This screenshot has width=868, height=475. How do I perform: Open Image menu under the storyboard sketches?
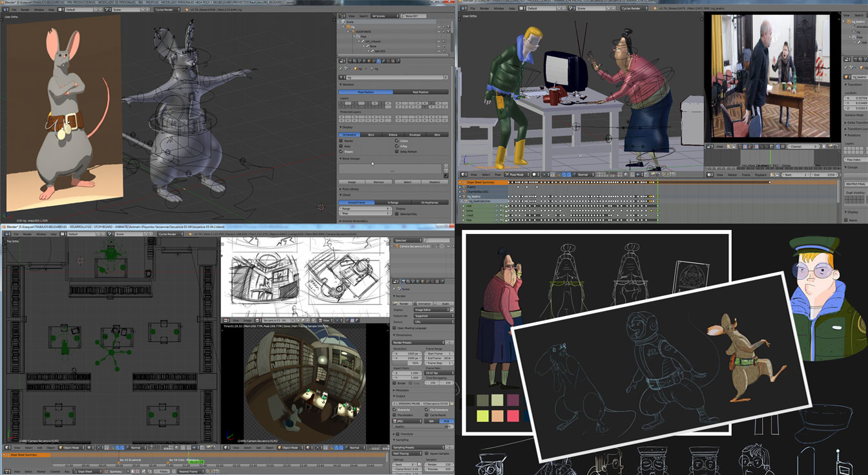(247, 320)
